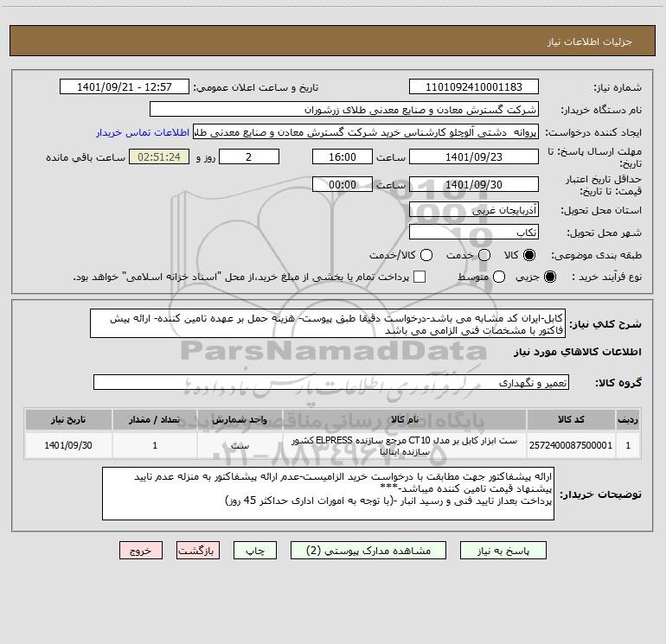Screen dimensions: 666x644
Task: Click the response deadline date 1401/09/23
Action: tap(474, 157)
